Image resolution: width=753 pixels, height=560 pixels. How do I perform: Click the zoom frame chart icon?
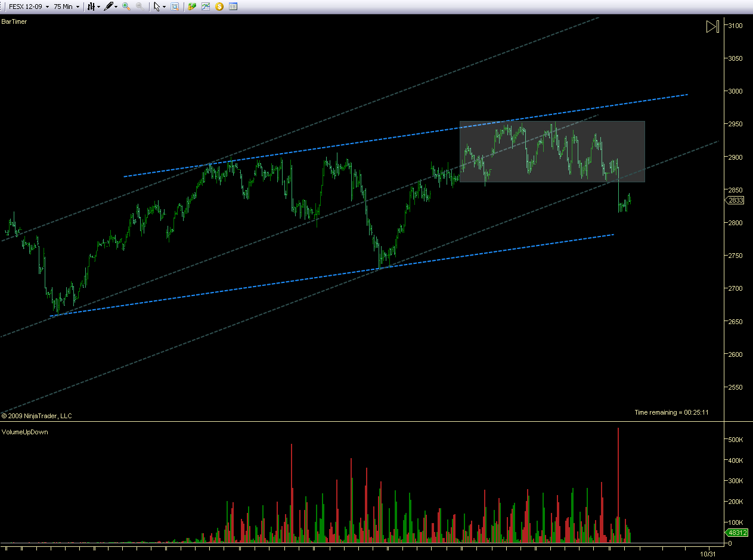[175, 7]
